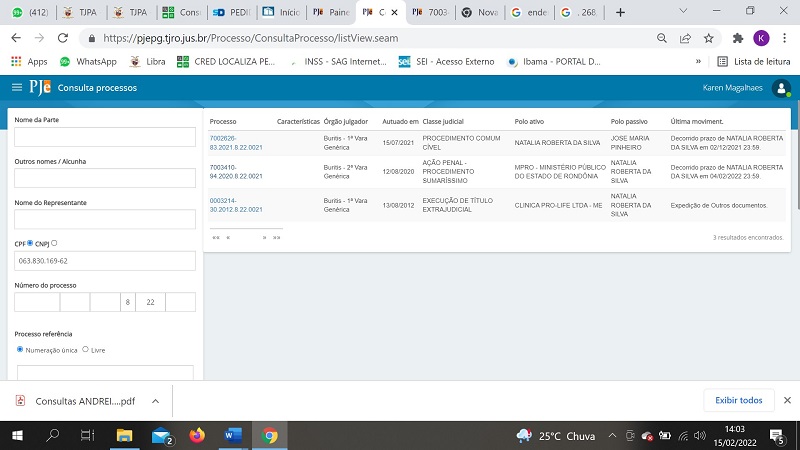Click the Exibir todos button
This screenshot has width=800, height=450.
(x=739, y=400)
